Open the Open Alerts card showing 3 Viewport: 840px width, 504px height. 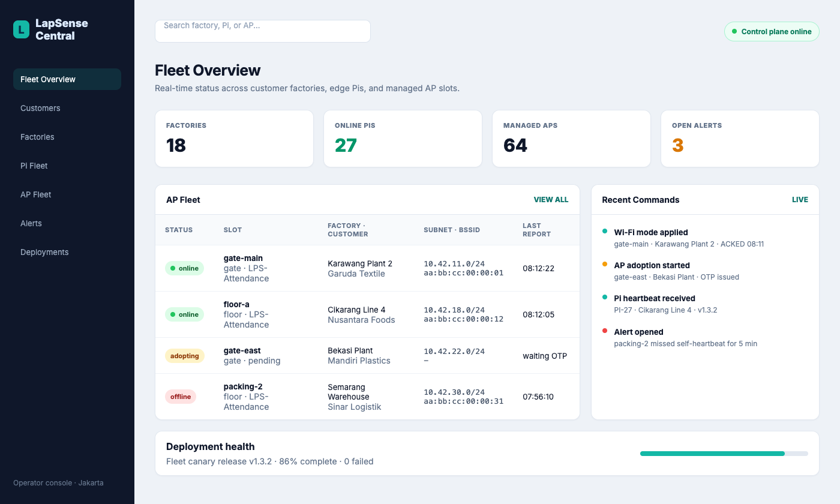[740, 139]
